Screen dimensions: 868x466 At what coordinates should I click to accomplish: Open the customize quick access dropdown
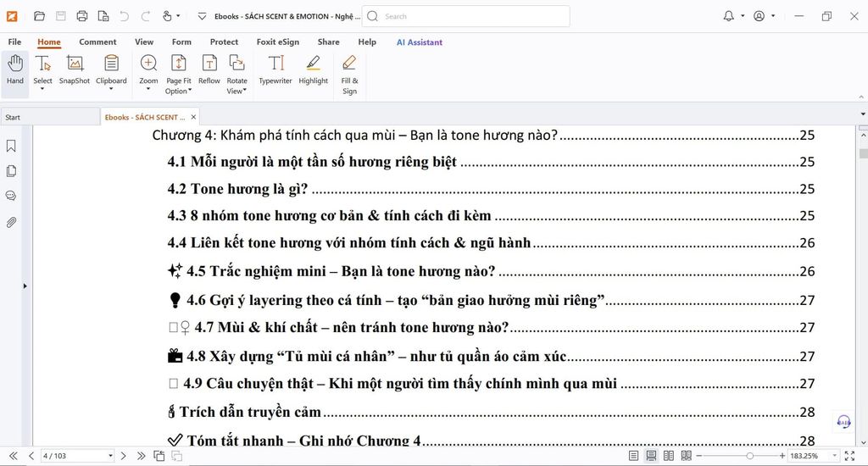coord(202,16)
